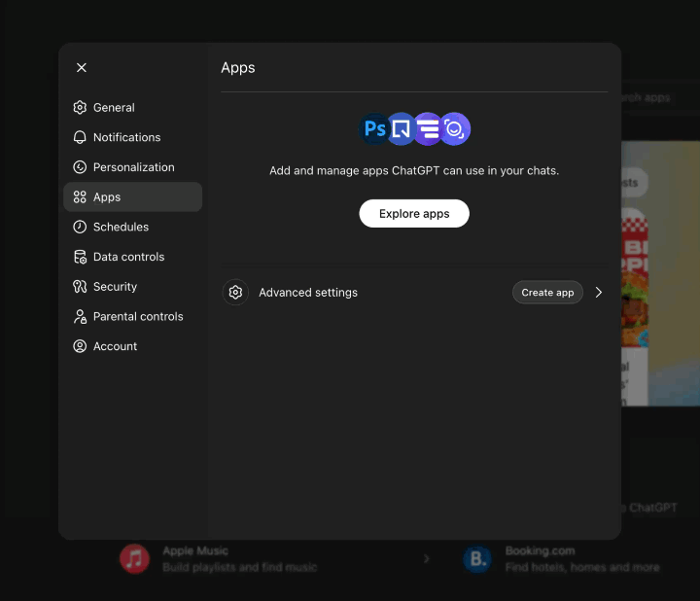Open the Notifications settings section
700x601 pixels.
point(132,137)
